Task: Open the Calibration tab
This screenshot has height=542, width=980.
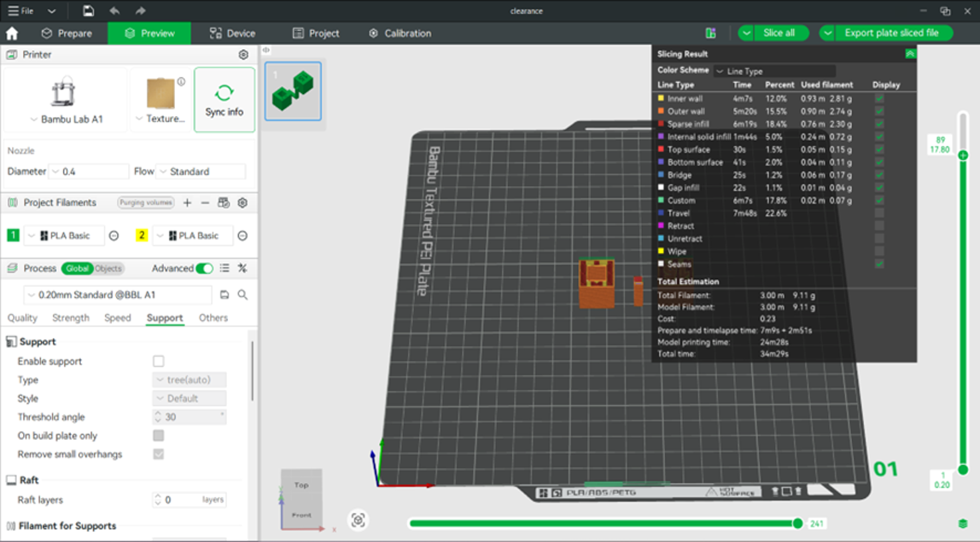Action: (x=400, y=33)
